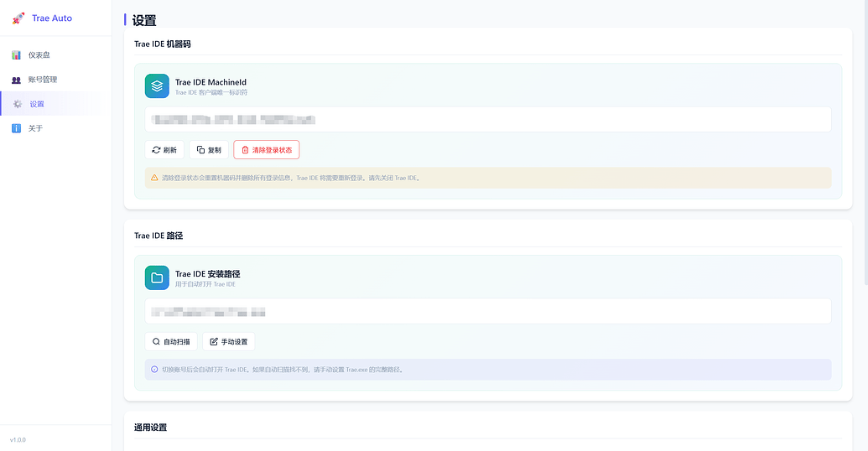Click the 设置 gear icon in sidebar
The width and height of the screenshot is (868, 451).
click(x=18, y=104)
